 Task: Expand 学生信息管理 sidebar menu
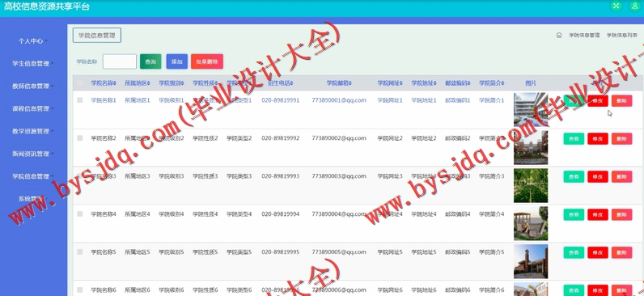(x=33, y=64)
